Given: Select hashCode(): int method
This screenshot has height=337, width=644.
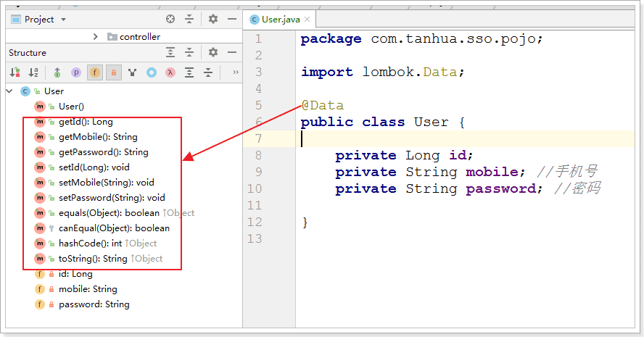Looking at the screenshot, I should 91,243.
